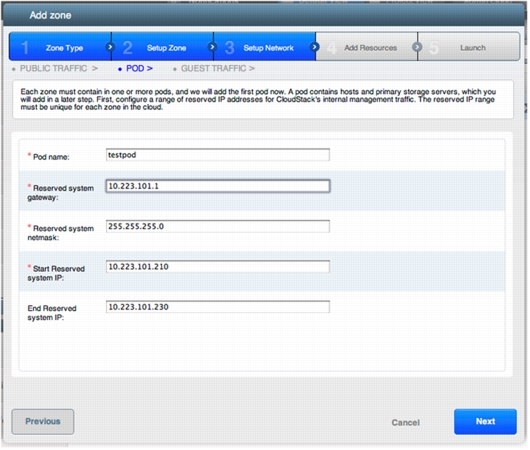Screen dimensions: 530x450
Task: Click the arrow icon after Setup Network step
Action: tap(314, 47)
